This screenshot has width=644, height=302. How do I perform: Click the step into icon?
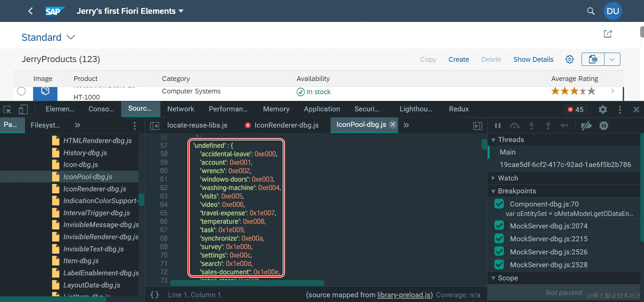[532, 126]
